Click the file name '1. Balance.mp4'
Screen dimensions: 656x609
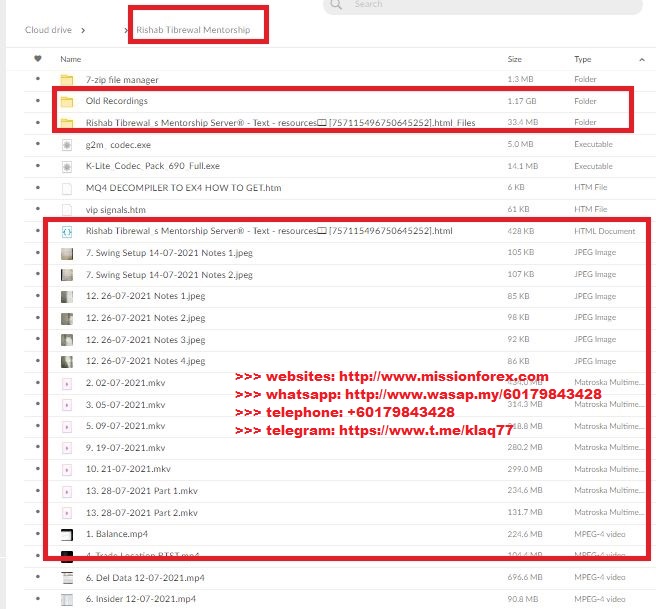coord(117,534)
